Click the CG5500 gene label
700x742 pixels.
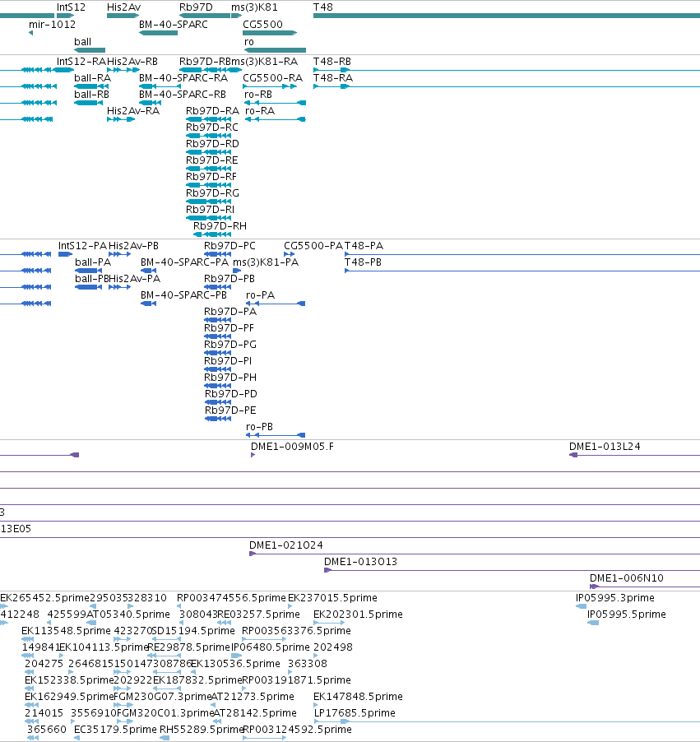[x=262, y=25]
